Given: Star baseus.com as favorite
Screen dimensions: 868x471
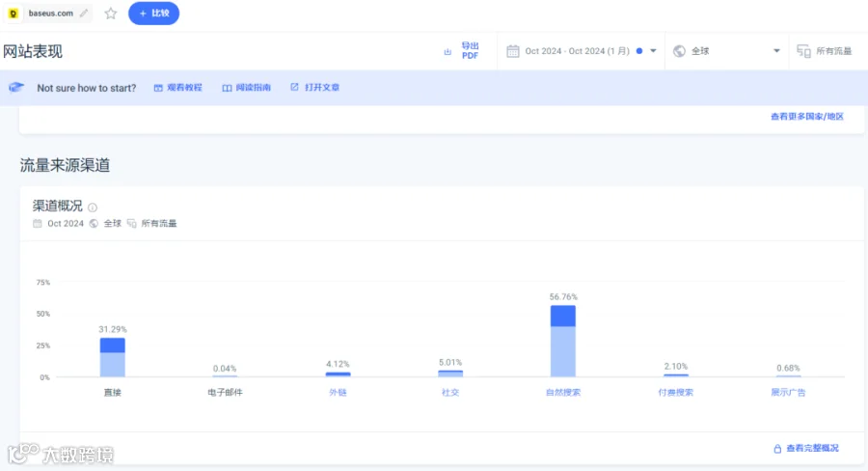Looking at the screenshot, I should click(x=111, y=14).
